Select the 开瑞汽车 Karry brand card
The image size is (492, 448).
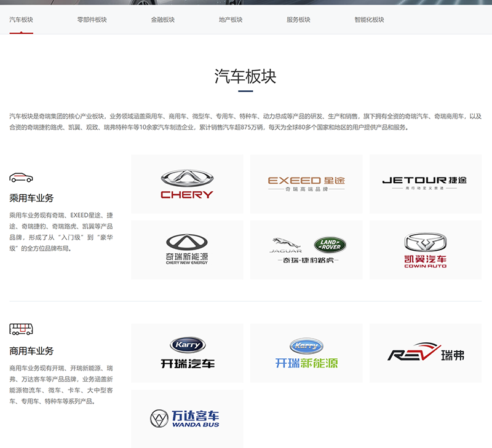pyautogui.click(x=188, y=353)
